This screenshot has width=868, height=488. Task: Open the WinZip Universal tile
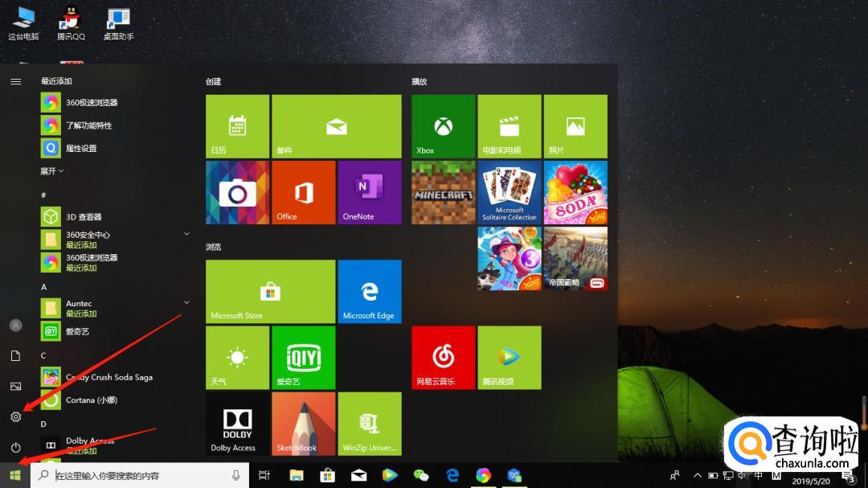[x=370, y=424]
